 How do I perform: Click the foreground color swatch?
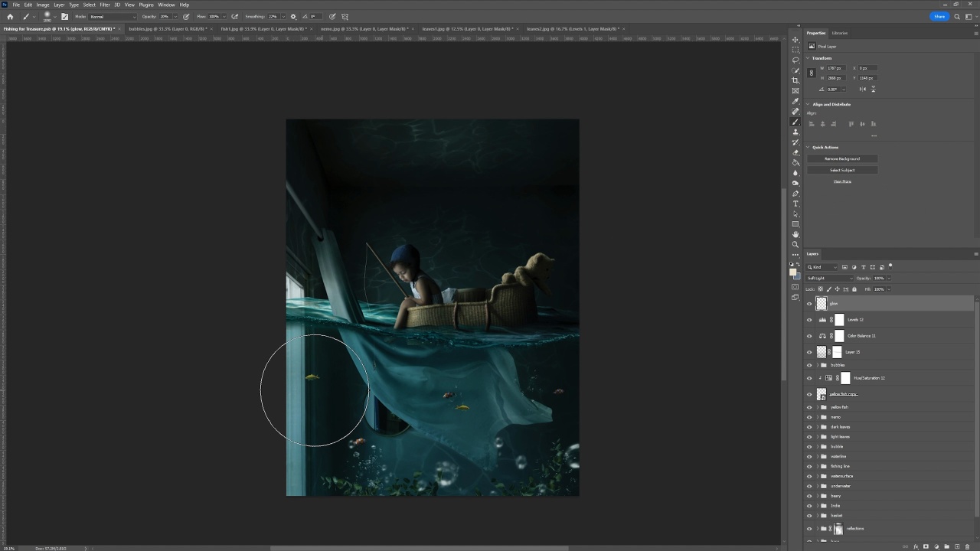pos(793,272)
